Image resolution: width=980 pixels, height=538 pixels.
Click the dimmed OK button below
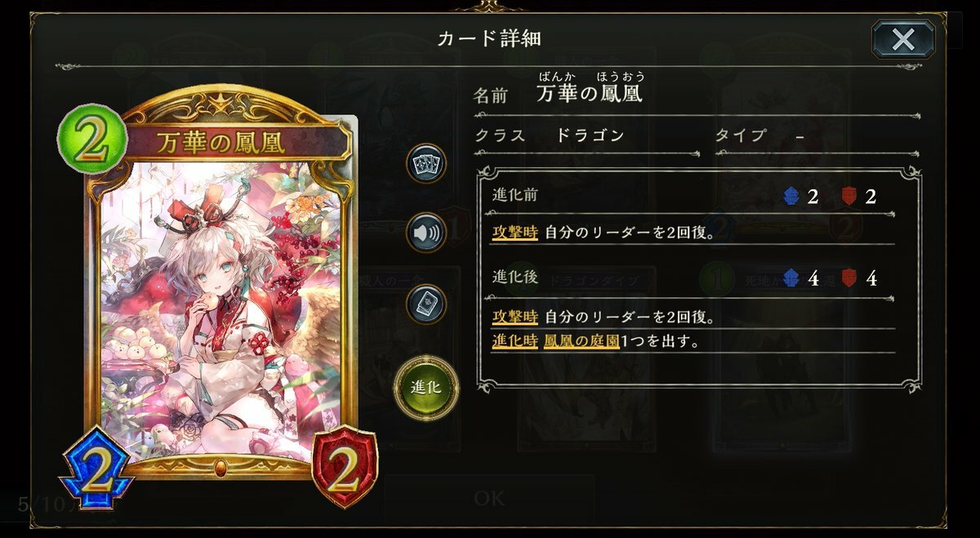click(x=489, y=498)
